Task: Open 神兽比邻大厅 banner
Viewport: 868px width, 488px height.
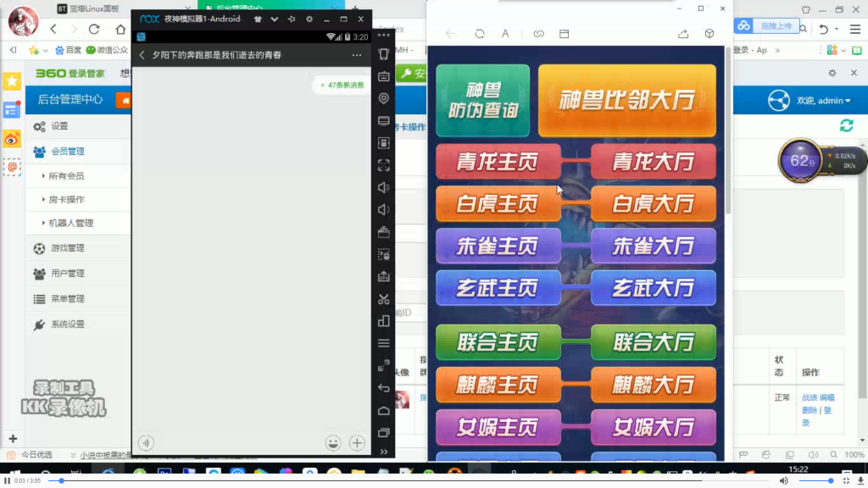Action: [x=626, y=100]
